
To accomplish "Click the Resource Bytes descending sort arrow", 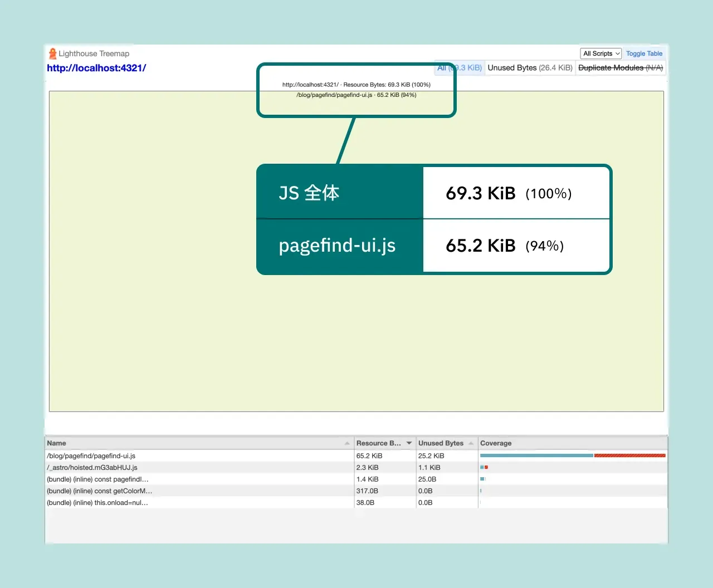I will point(409,443).
